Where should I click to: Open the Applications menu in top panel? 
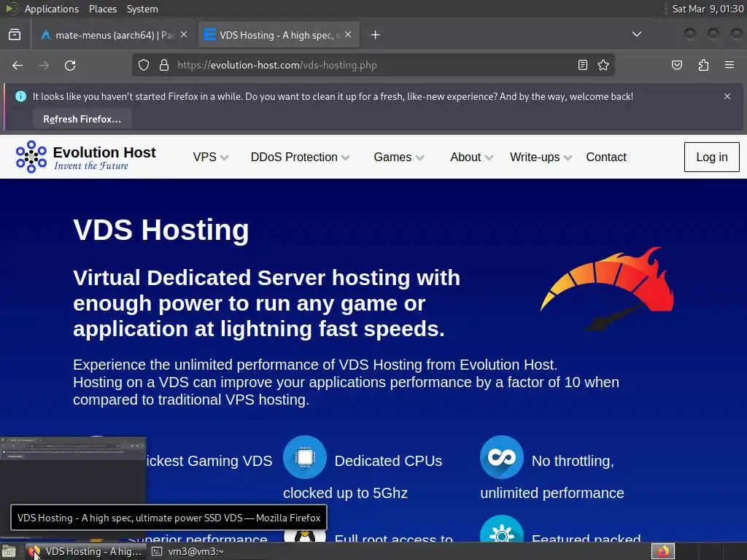(x=52, y=9)
